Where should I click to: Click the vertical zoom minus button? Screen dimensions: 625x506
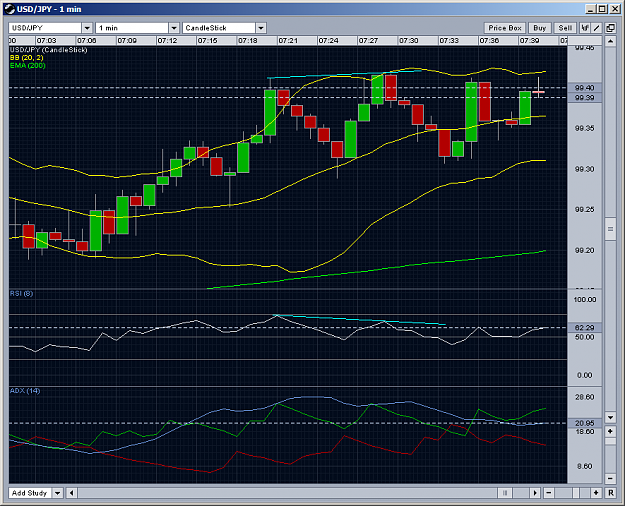610,478
